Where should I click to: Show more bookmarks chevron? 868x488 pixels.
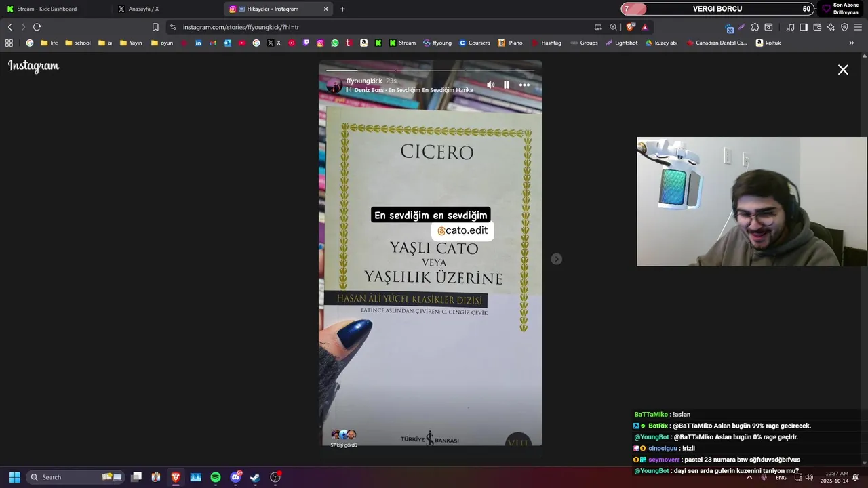click(x=852, y=43)
